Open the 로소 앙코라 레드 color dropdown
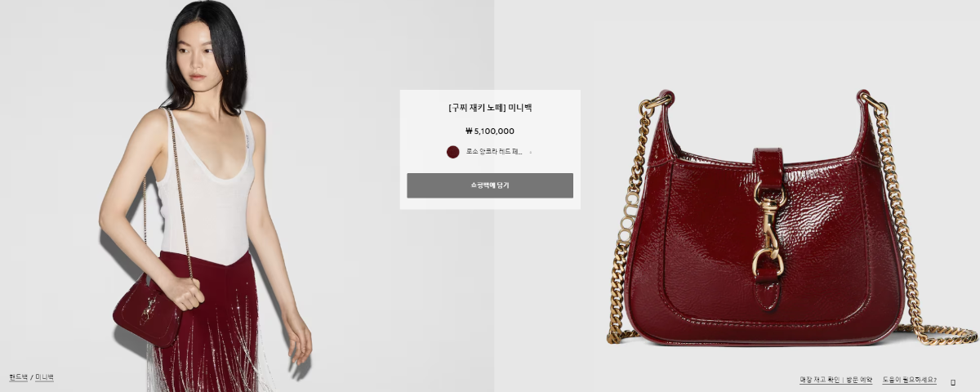Screen dimensions: 980x392 tap(490, 152)
